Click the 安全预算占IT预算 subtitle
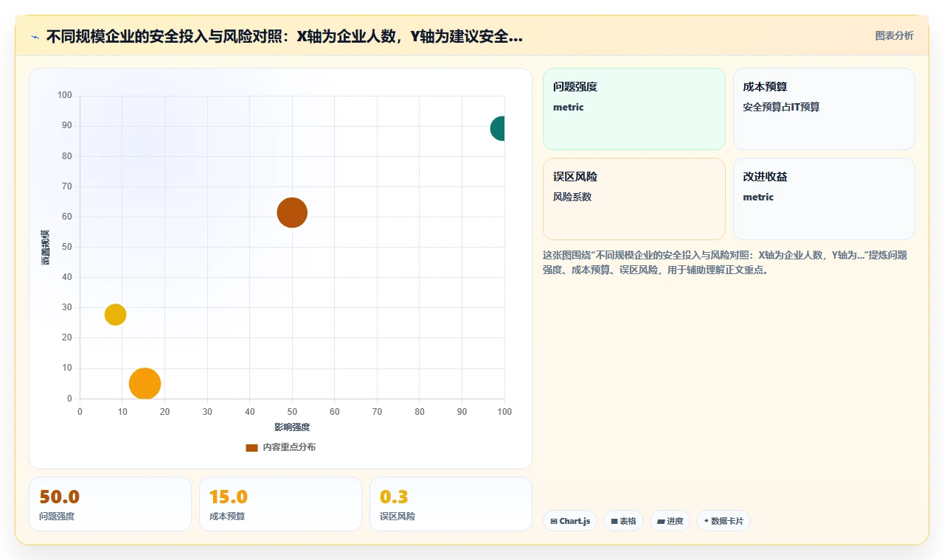 click(781, 107)
